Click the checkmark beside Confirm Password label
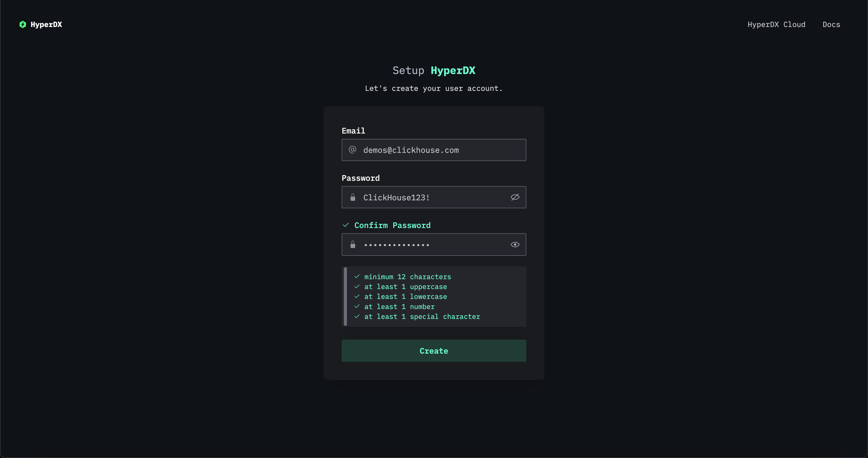868x458 pixels. pos(345,225)
